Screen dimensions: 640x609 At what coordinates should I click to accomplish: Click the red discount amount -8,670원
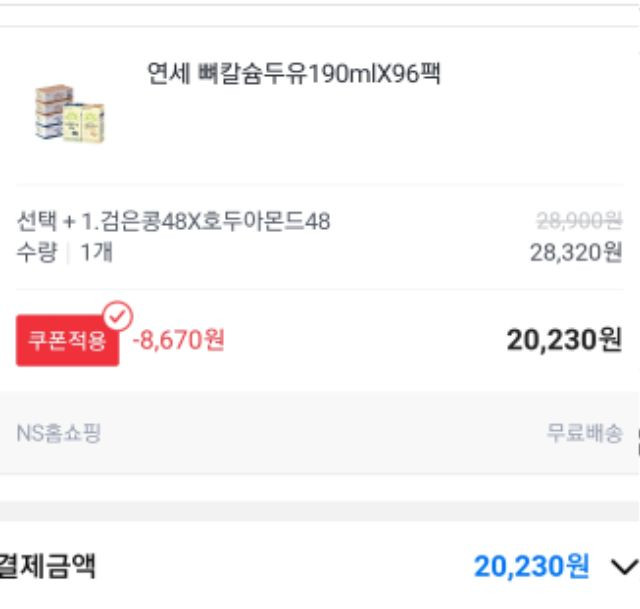pos(178,340)
